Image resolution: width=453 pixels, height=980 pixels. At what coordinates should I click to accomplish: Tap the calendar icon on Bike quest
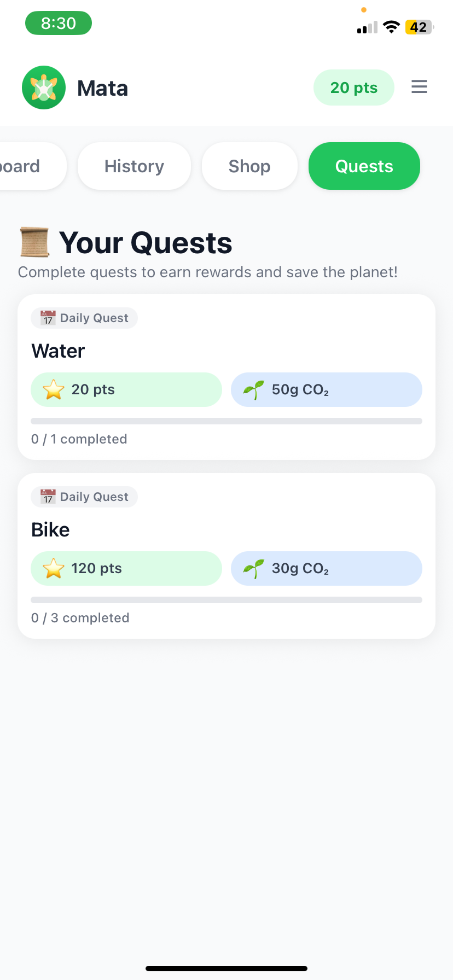pos(48,497)
